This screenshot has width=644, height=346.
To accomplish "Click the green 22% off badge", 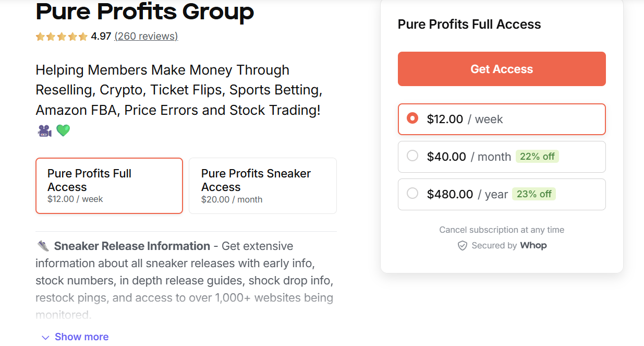I will click(537, 156).
